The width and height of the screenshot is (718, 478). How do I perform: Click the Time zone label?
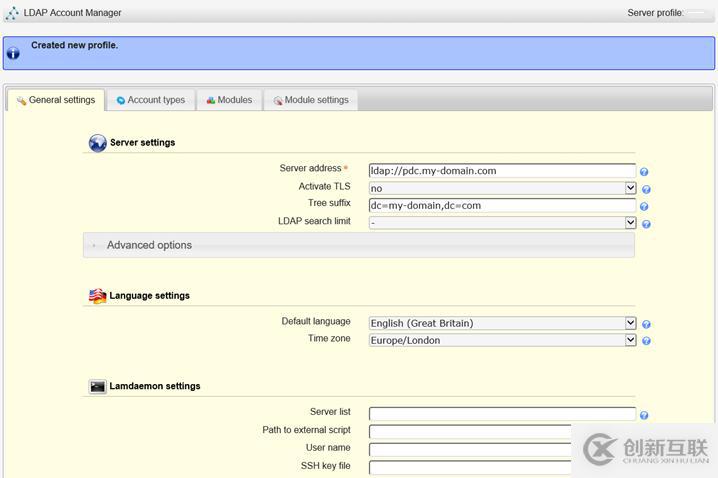pos(329,338)
